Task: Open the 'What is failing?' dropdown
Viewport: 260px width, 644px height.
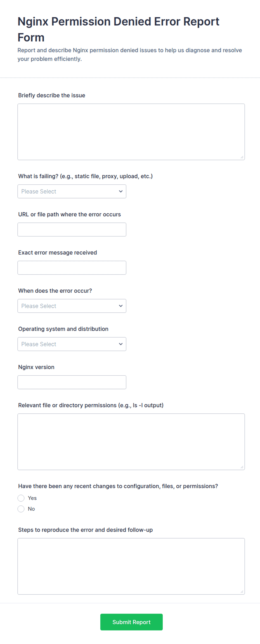Action: pyautogui.click(x=72, y=191)
